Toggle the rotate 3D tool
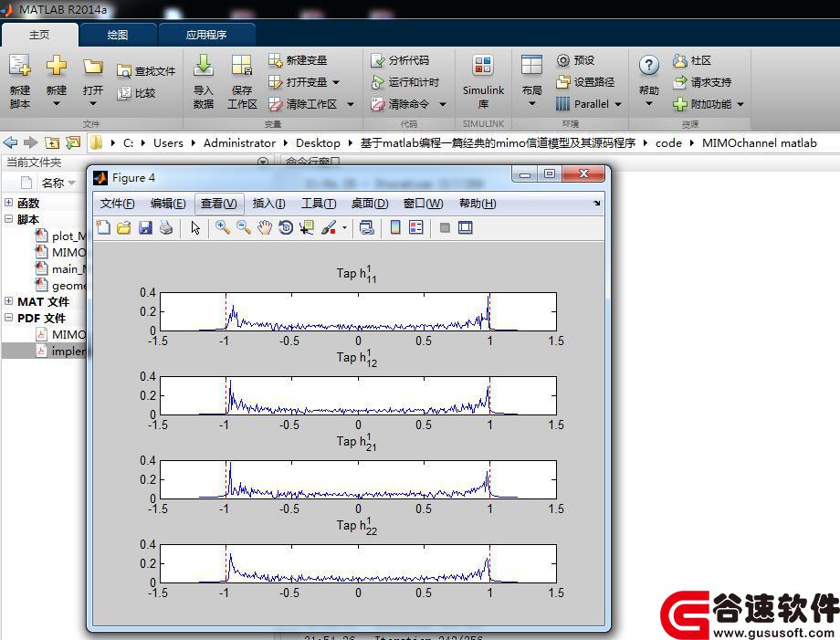 (x=286, y=227)
